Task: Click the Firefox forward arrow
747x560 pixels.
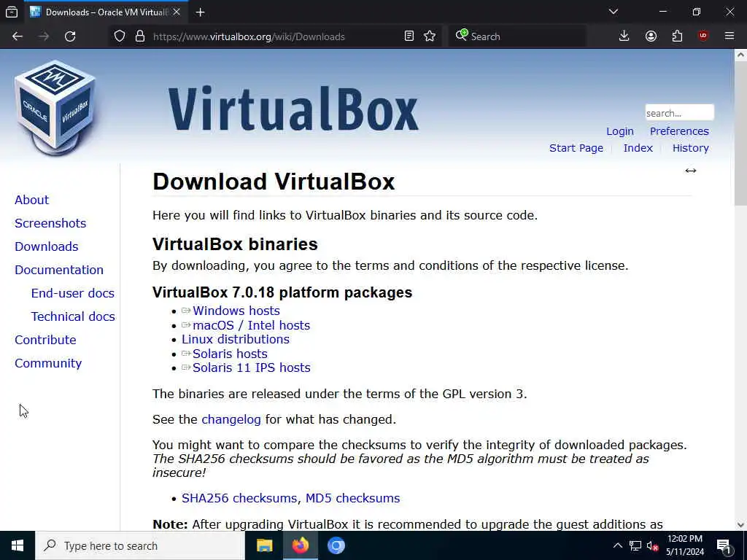Action: click(44, 36)
